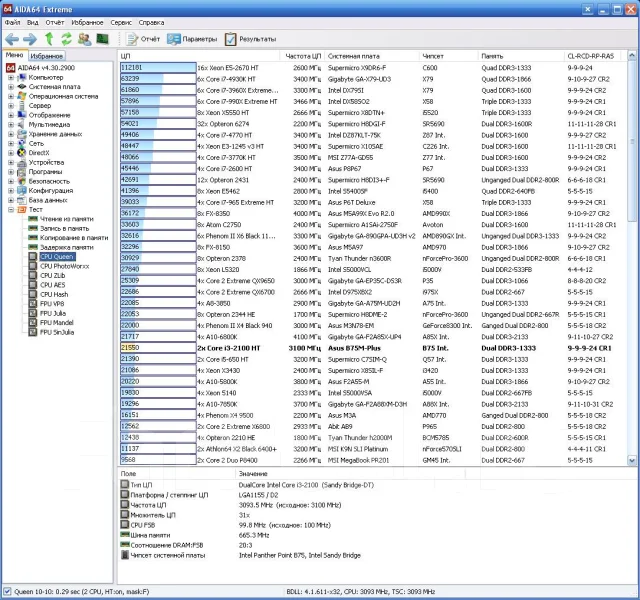Sort by Чипсет column header
640x600 pixels.
pos(448,56)
